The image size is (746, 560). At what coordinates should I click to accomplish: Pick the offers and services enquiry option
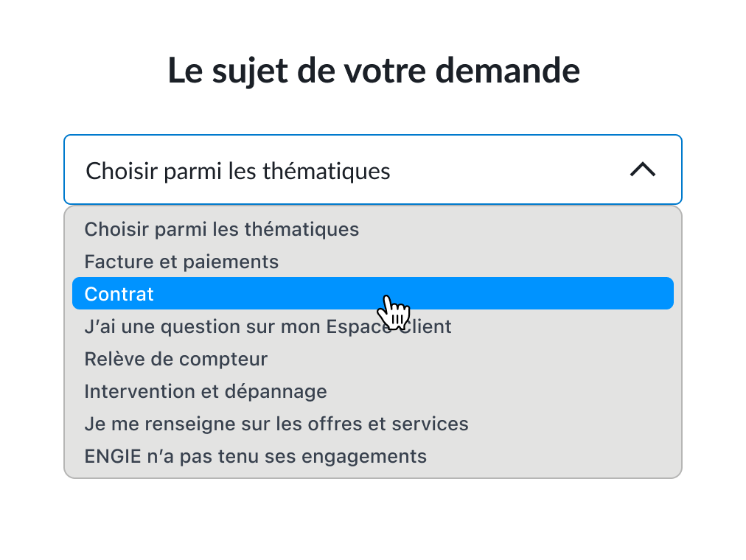276,424
